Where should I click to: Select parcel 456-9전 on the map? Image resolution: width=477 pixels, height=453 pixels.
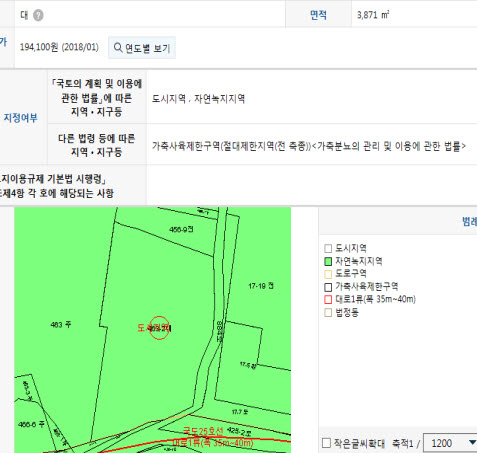pos(181,229)
